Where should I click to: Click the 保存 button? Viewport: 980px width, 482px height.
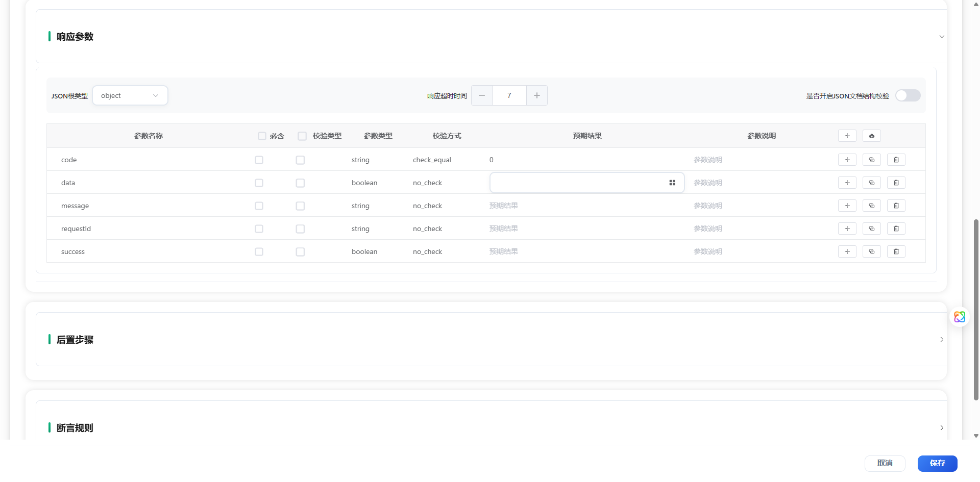pos(937,463)
